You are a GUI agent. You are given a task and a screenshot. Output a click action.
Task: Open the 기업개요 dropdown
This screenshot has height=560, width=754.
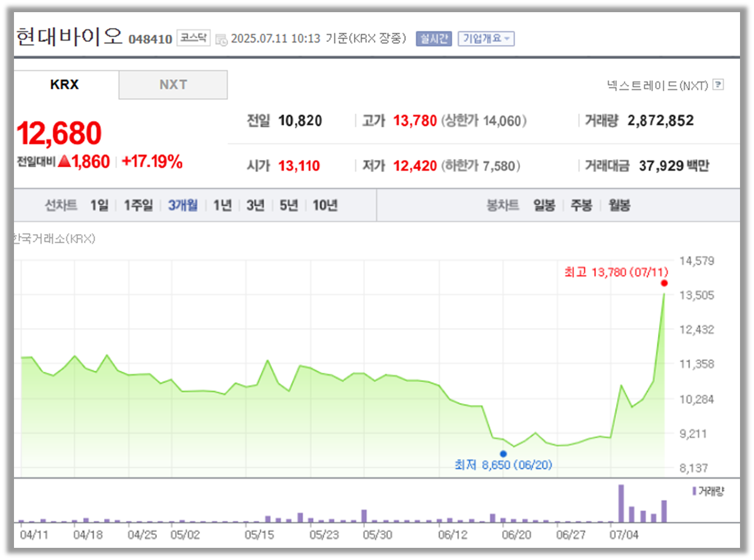click(x=486, y=38)
